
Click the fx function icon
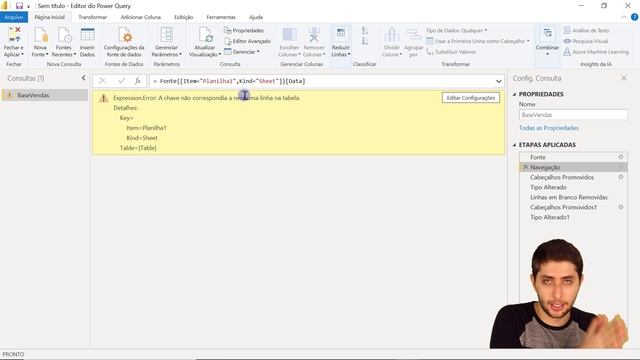pos(138,81)
